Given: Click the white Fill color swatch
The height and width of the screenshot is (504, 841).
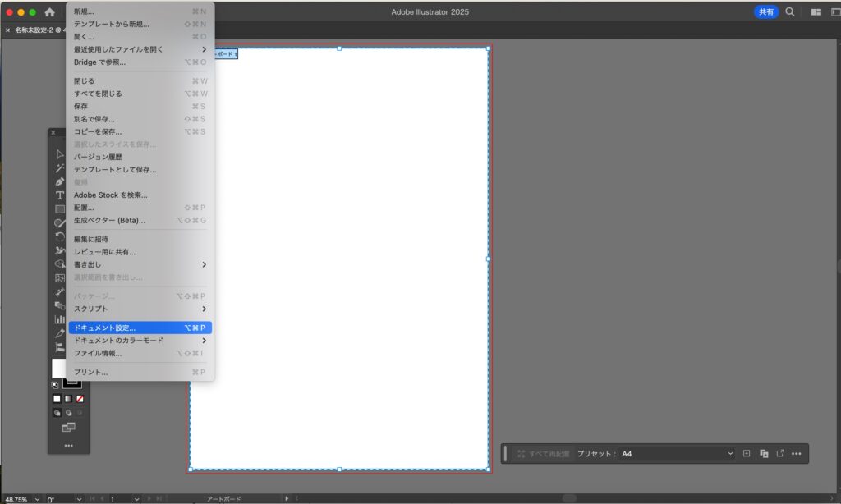Looking at the screenshot, I should [x=58, y=369].
